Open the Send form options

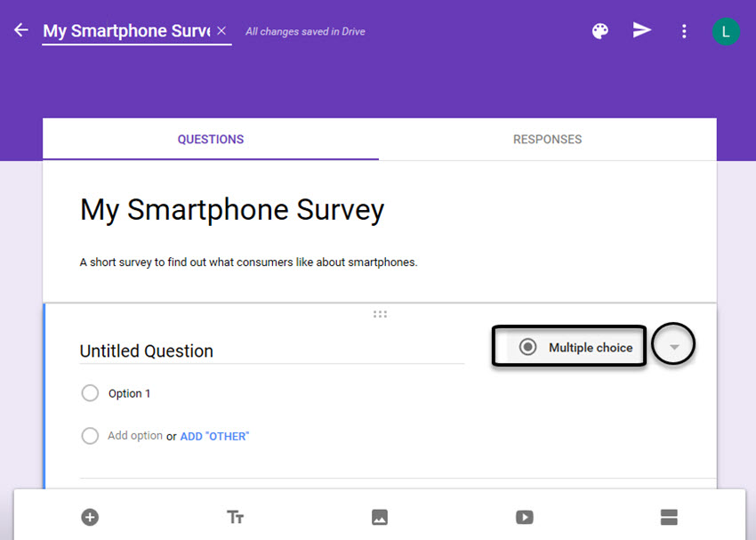(x=642, y=30)
